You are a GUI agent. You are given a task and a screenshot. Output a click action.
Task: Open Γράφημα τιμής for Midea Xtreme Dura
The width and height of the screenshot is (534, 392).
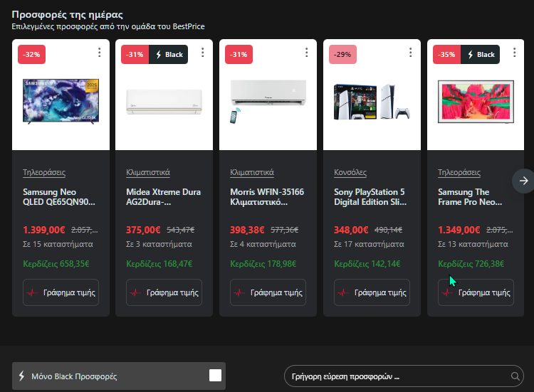click(164, 292)
